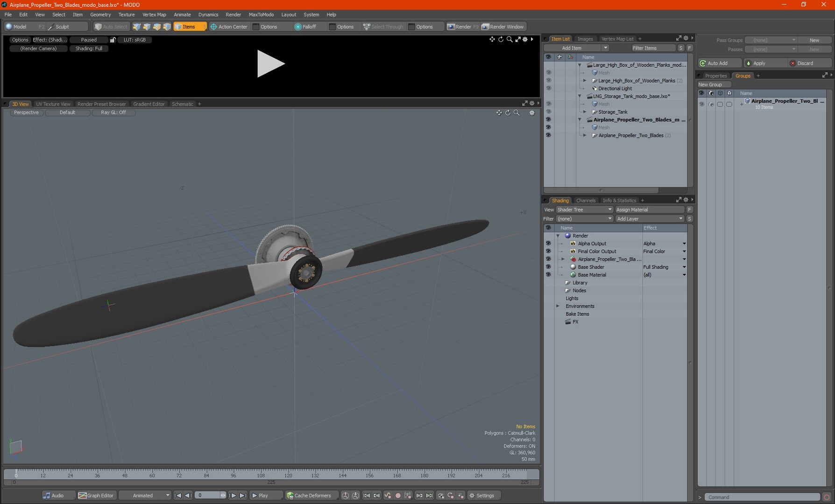Toggle visibility of Airplane_Propeller_Two_Blades group item
Viewport: 835px width, 504px height.
click(548, 135)
